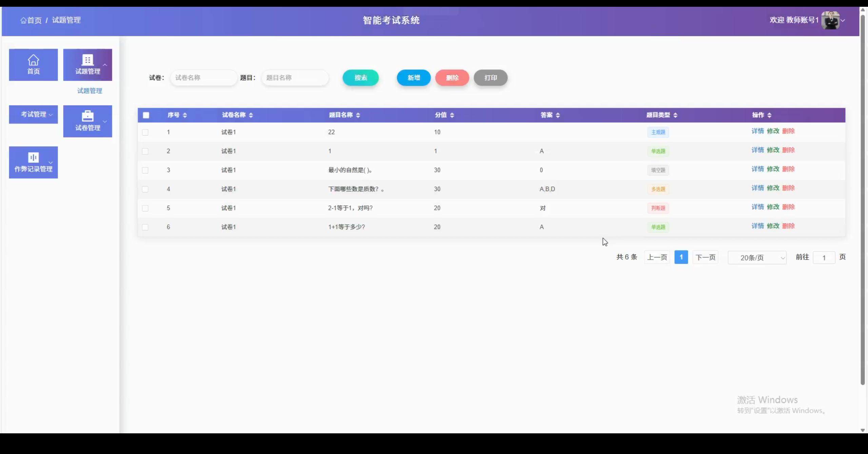Expand the 考试管理 menu
868x454 pixels.
point(33,115)
